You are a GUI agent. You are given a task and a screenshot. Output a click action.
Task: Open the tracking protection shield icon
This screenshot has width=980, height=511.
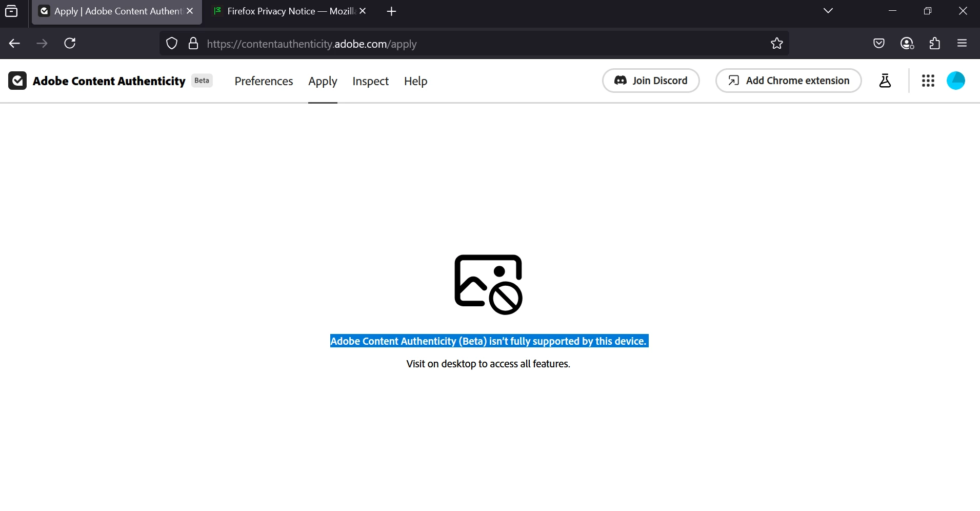point(172,44)
